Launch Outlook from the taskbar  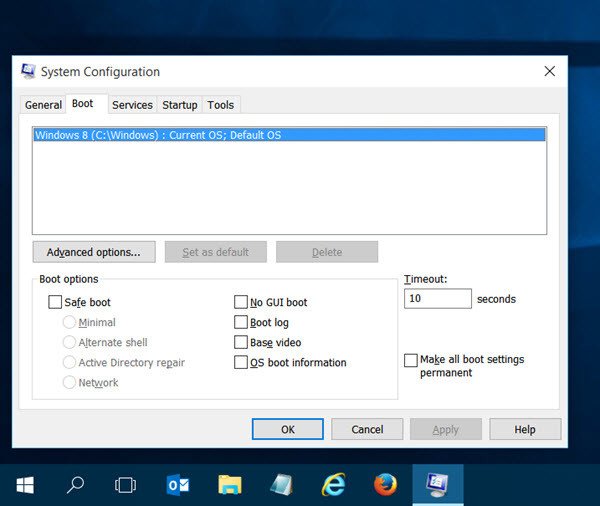click(x=178, y=485)
